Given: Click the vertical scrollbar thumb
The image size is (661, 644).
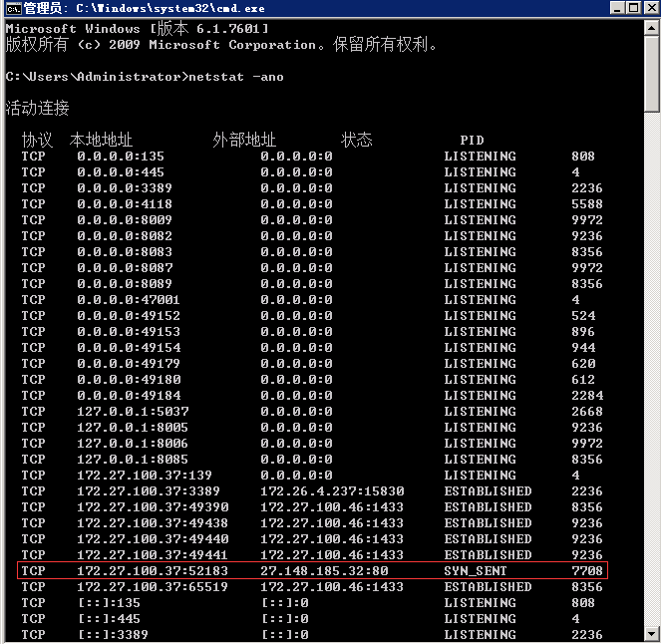Looking at the screenshot, I should 651,75.
